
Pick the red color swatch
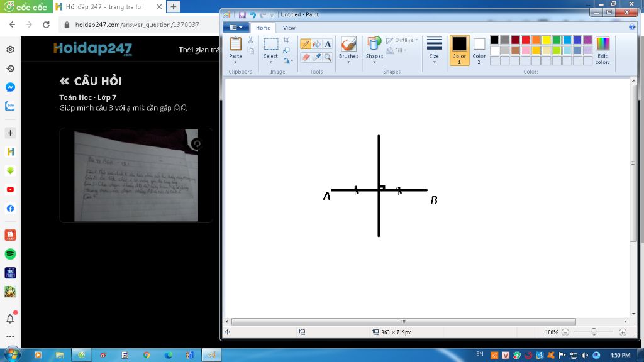point(526,40)
